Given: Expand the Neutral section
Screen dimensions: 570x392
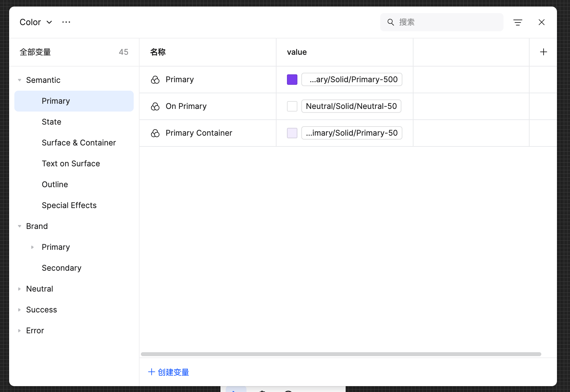Looking at the screenshot, I should pyautogui.click(x=20, y=289).
